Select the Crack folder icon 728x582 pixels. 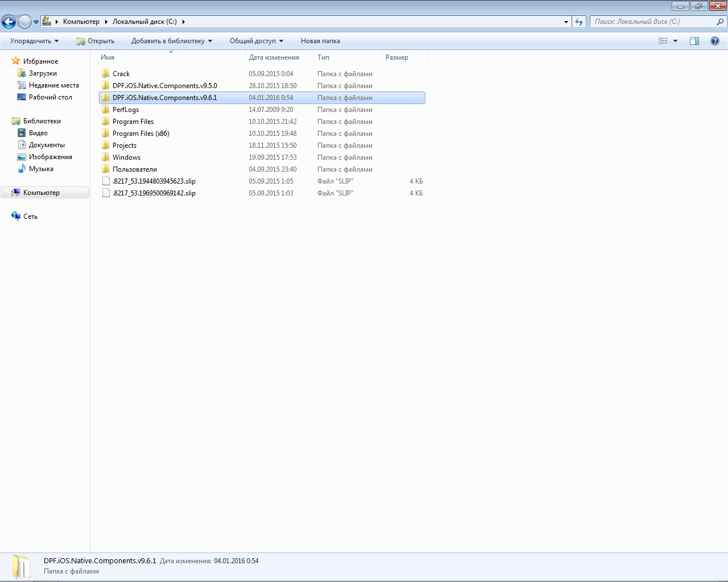pos(106,74)
